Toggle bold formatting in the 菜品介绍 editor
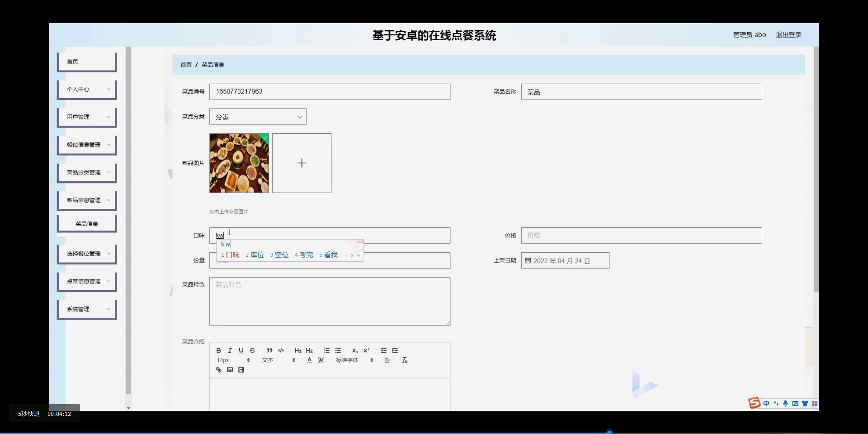Viewport: 868px width, 434px height. point(218,350)
